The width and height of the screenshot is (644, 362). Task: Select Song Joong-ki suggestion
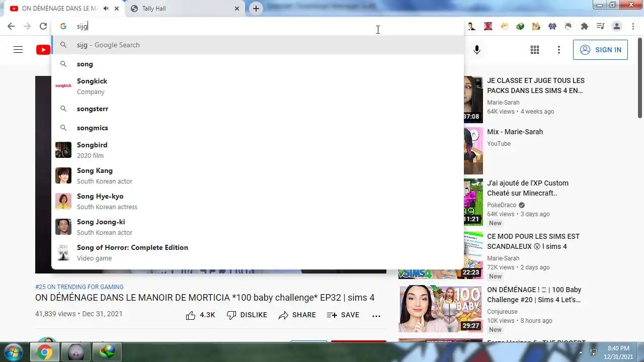click(x=258, y=227)
